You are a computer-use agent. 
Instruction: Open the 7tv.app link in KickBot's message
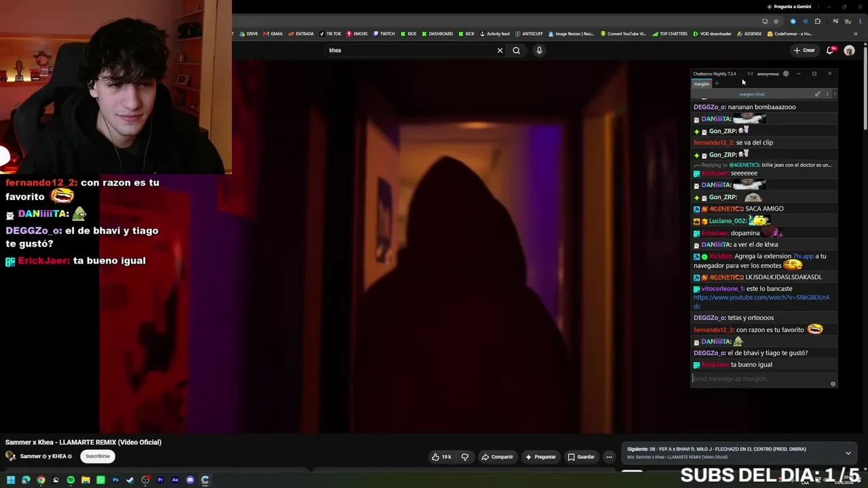(803, 256)
